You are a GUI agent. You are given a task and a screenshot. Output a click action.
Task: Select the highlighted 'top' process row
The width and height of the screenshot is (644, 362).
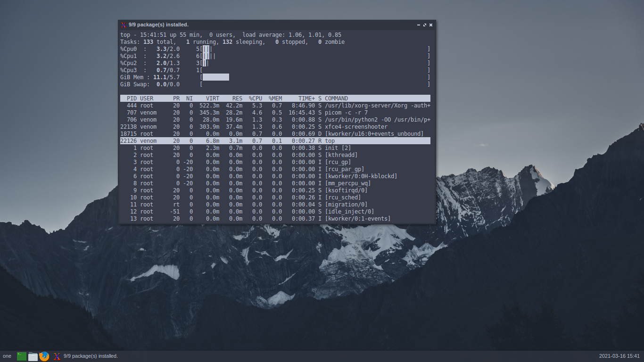pyautogui.click(x=275, y=141)
